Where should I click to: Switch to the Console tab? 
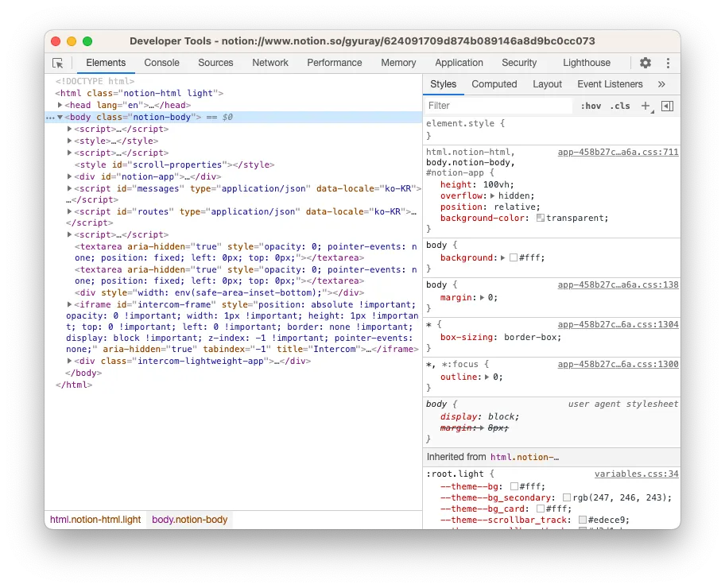click(161, 63)
